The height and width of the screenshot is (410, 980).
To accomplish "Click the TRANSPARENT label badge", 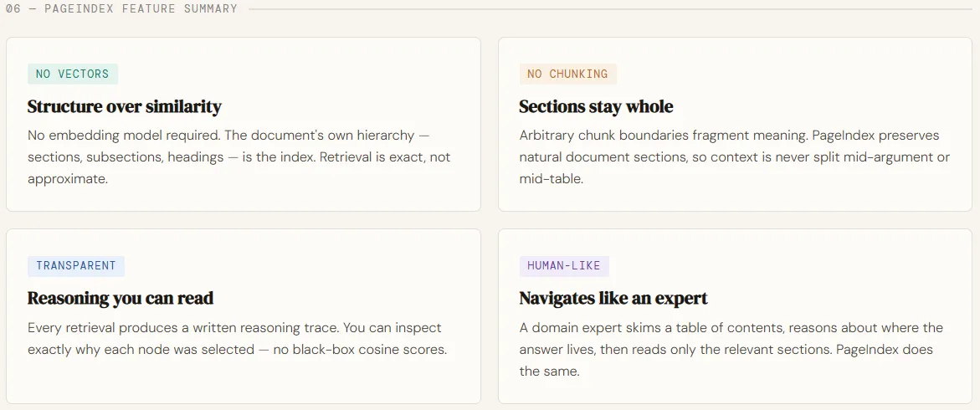I will (x=76, y=266).
